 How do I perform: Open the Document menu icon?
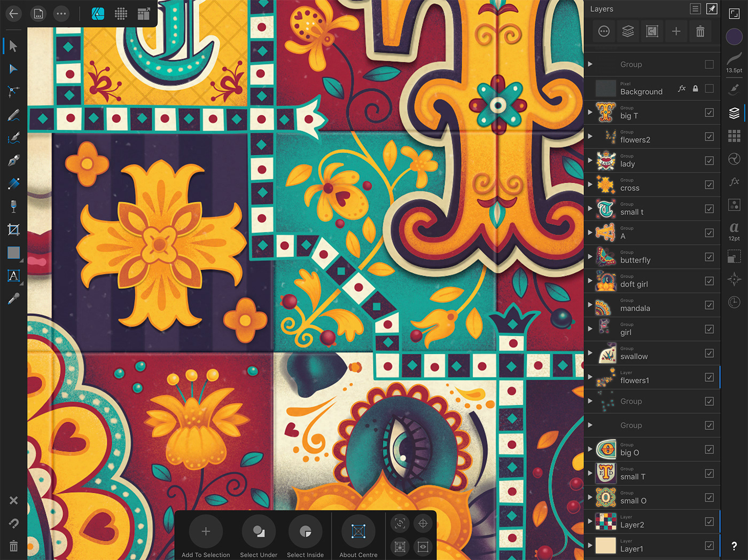coord(38,14)
